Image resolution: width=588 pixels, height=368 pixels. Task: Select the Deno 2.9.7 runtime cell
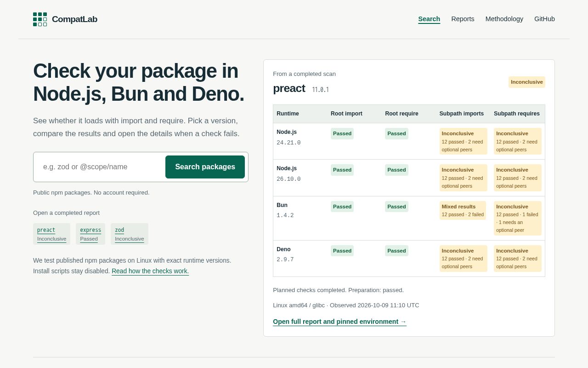click(300, 259)
